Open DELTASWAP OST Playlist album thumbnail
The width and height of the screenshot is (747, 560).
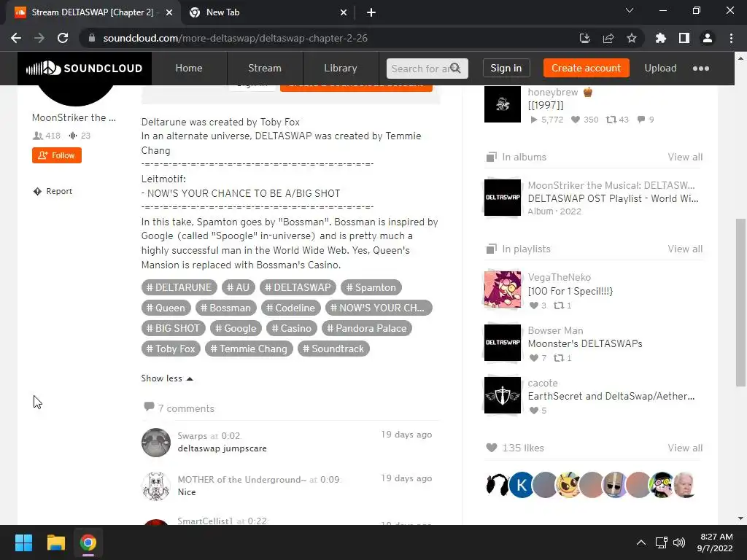[503, 198]
